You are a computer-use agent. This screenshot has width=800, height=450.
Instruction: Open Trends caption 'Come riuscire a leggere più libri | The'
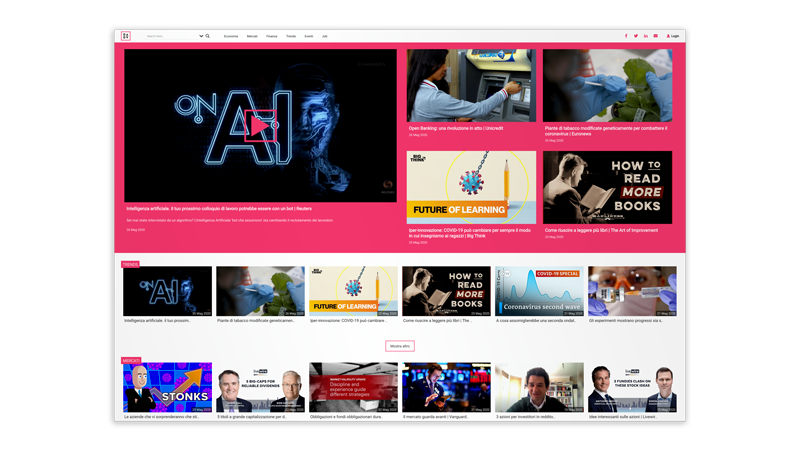point(437,321)
